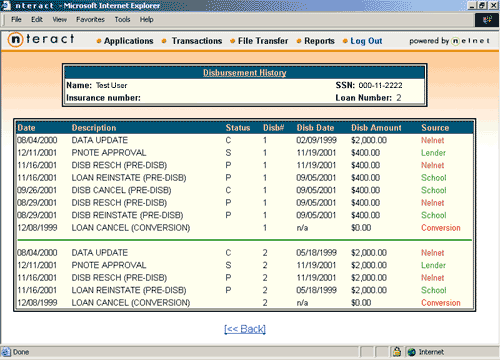
Task: Click SSN value 000-11-2222
Action: (380, 85)
